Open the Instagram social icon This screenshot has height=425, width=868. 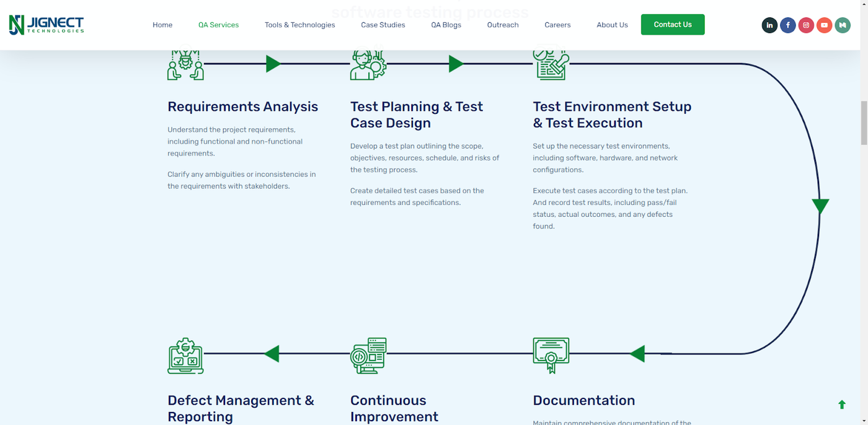(x=806, y=25)
